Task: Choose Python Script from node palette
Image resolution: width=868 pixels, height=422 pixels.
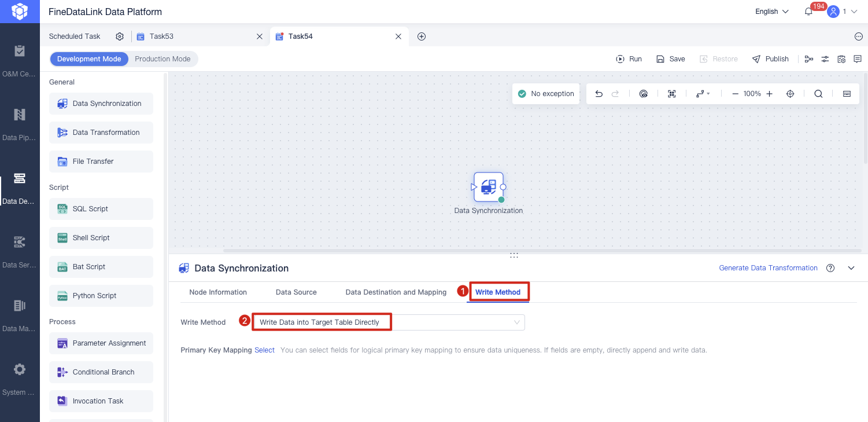Action: point(101,296)
